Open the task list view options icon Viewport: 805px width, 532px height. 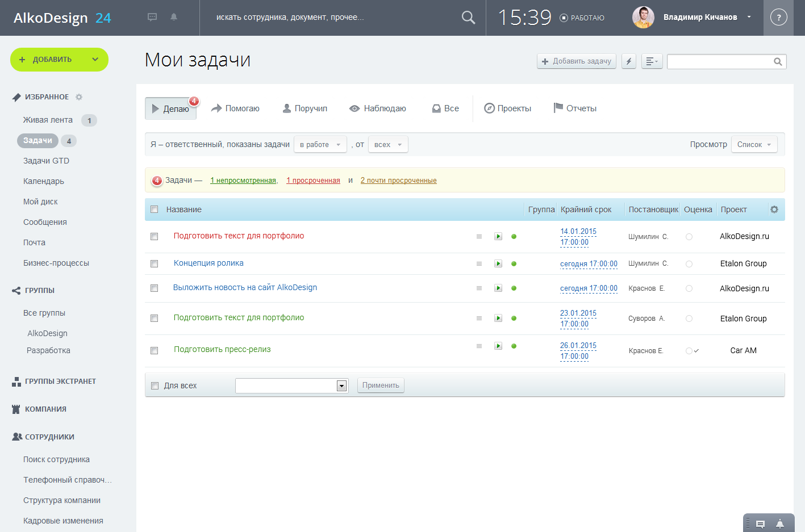652,61
